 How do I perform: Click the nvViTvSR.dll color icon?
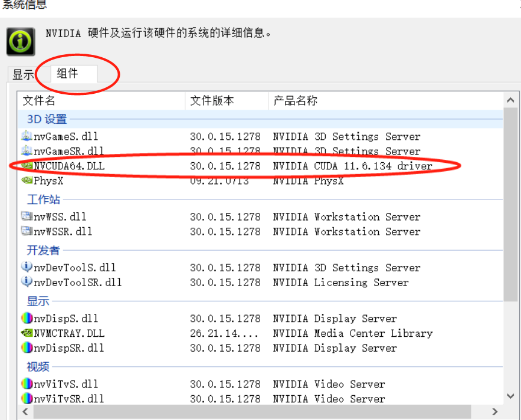pyautogui.click(x=27, y=398)
